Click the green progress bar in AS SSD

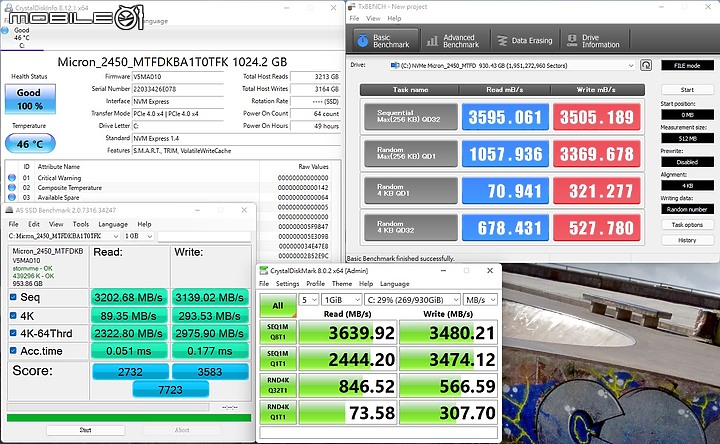click(129, 418)
